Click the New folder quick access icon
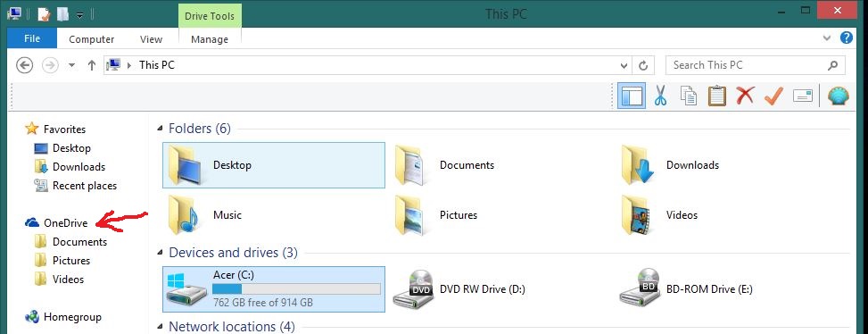Viewport: 868px width, 334px height. click(62, 14)
